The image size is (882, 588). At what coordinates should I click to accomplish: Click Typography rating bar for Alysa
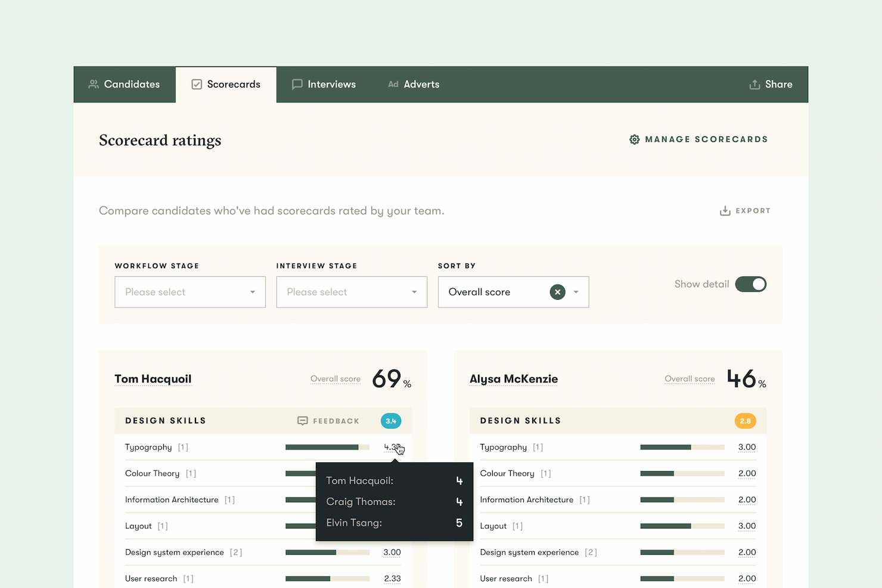[681, 447]
